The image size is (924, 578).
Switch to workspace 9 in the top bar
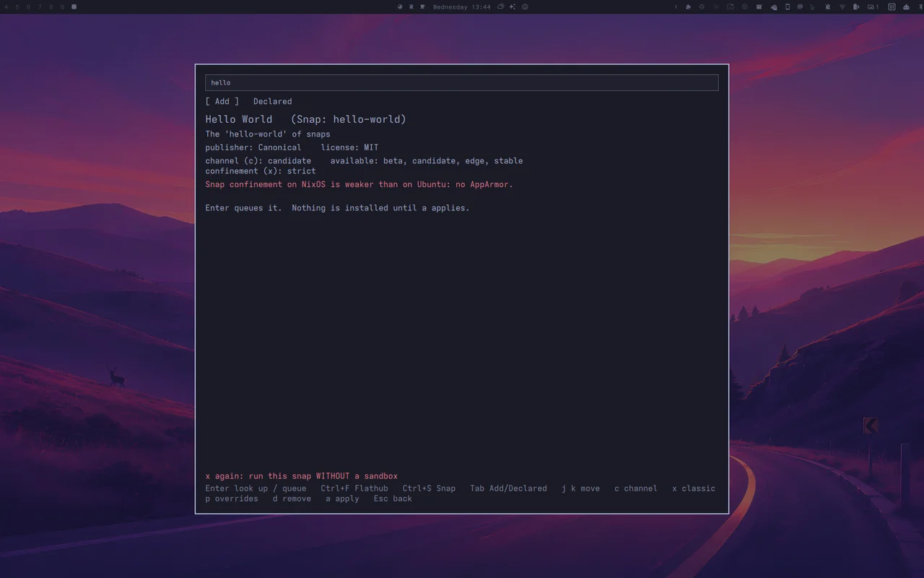click(x=62, y=7)
